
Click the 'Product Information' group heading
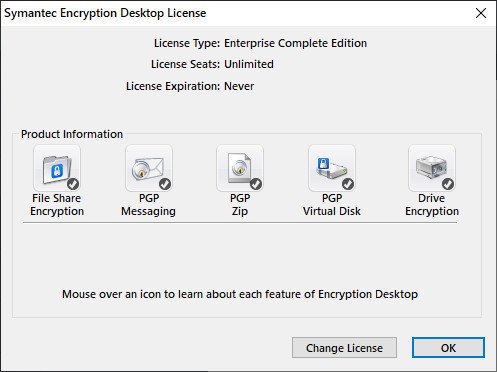[x=72, y=134]
